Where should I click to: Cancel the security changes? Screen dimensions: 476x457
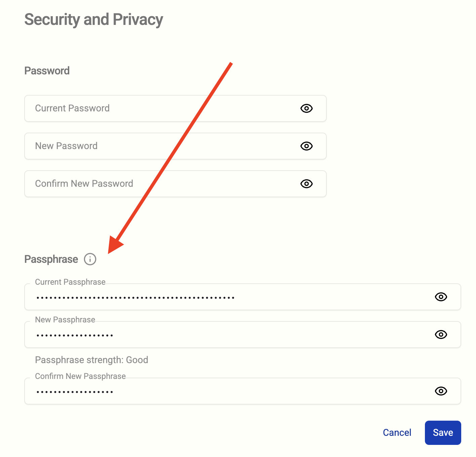coord(397,433)
